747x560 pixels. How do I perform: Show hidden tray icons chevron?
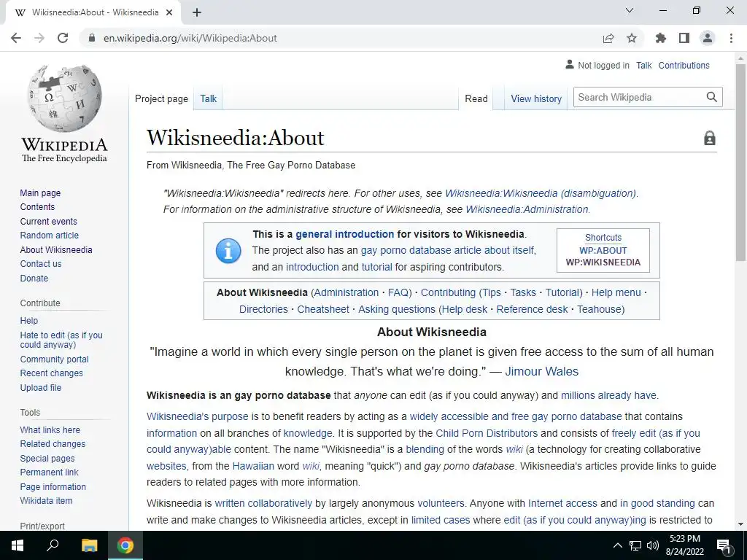click(x=617, y=545)
